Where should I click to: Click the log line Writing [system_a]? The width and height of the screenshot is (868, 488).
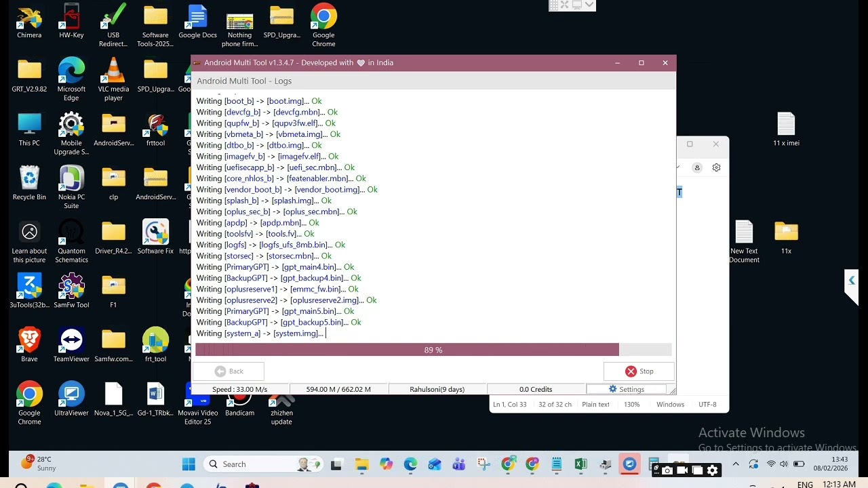point(260,333)
